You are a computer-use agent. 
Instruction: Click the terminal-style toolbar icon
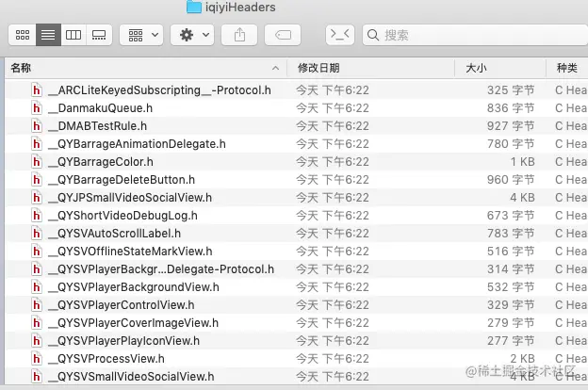click(340, 35)
